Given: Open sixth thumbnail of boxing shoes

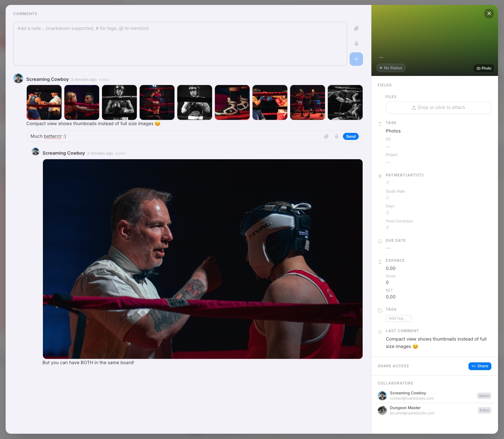Looking at the screenshot, I should click(232, 102).
